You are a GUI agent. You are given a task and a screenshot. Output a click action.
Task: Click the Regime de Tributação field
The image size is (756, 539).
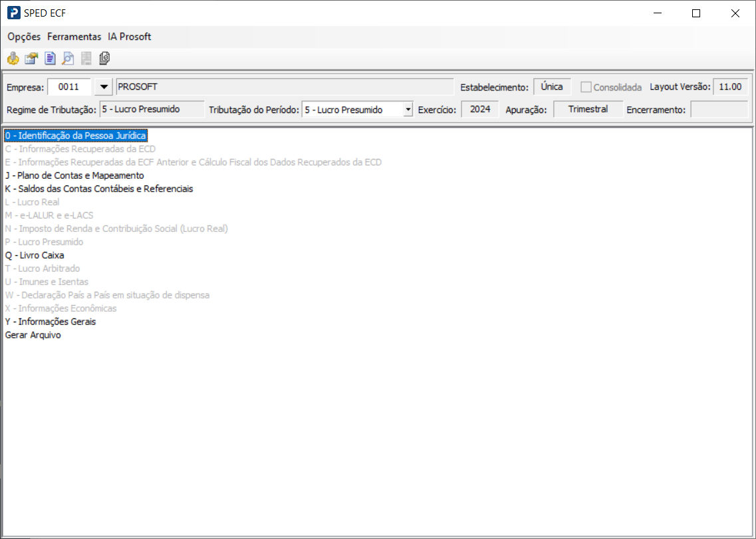coord(152,110)
